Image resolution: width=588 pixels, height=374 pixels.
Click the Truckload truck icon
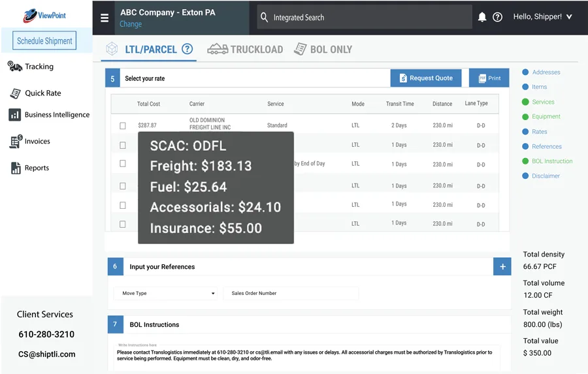[x=218, y=49]
